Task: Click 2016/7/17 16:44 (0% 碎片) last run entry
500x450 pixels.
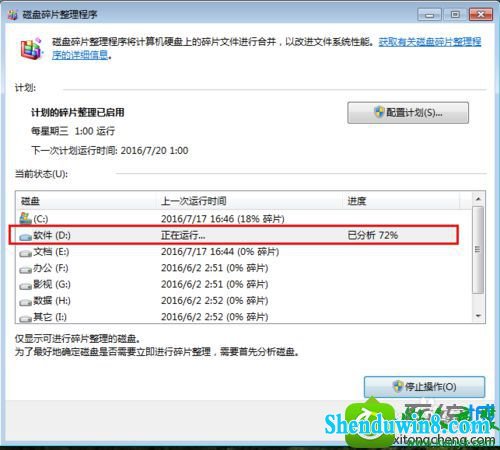Action: click(x=220, y=252)
